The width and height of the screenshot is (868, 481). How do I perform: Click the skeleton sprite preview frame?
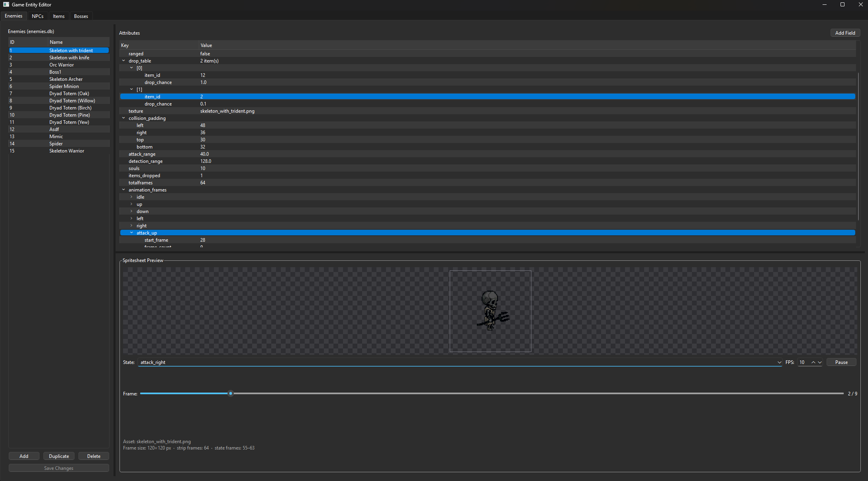pyautogui.click(x=490, y=311)
